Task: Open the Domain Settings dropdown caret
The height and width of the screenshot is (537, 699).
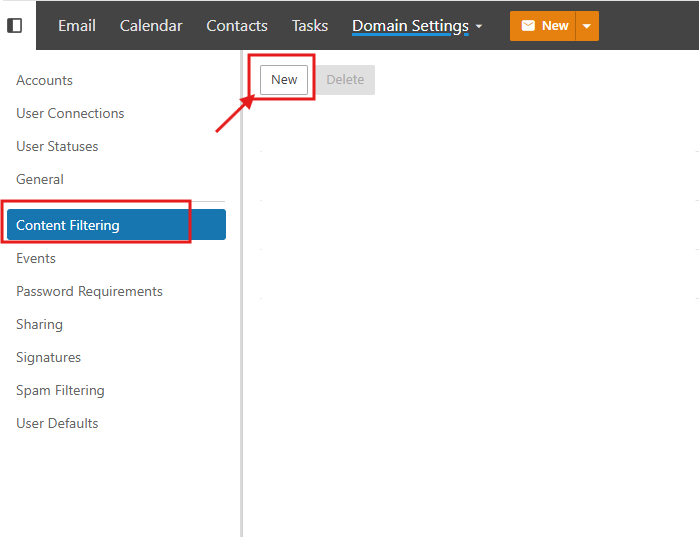Action: (479, 26)
